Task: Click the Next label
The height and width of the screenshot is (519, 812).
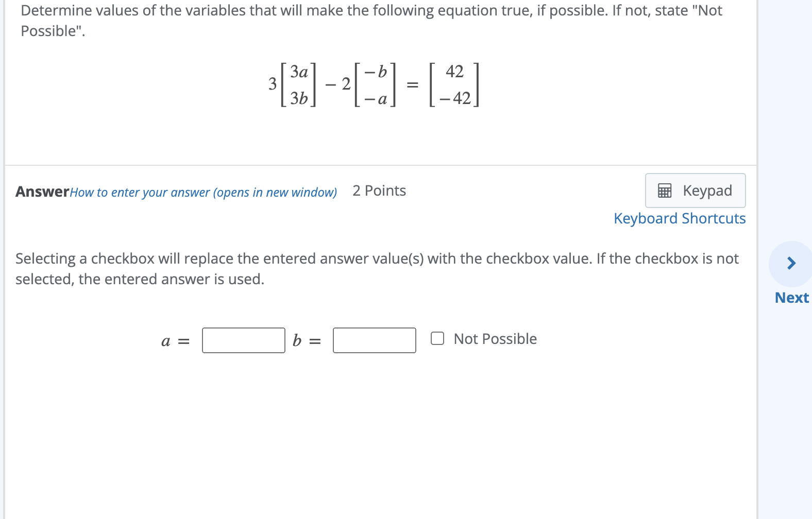Action: click(792, 298)
